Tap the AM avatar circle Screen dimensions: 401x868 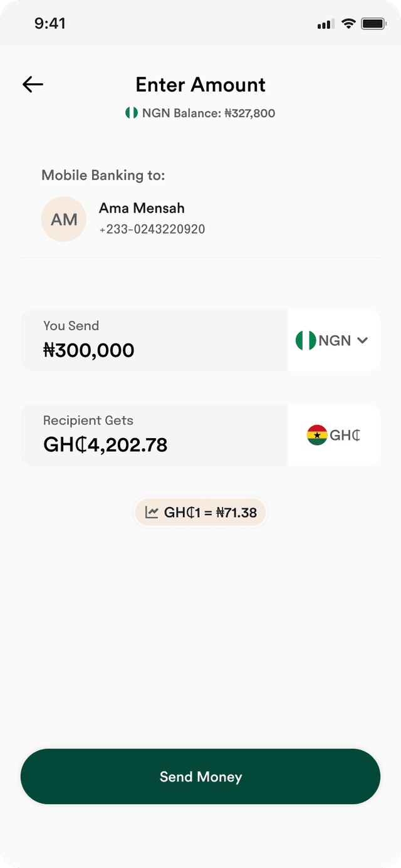coord(64,219)
